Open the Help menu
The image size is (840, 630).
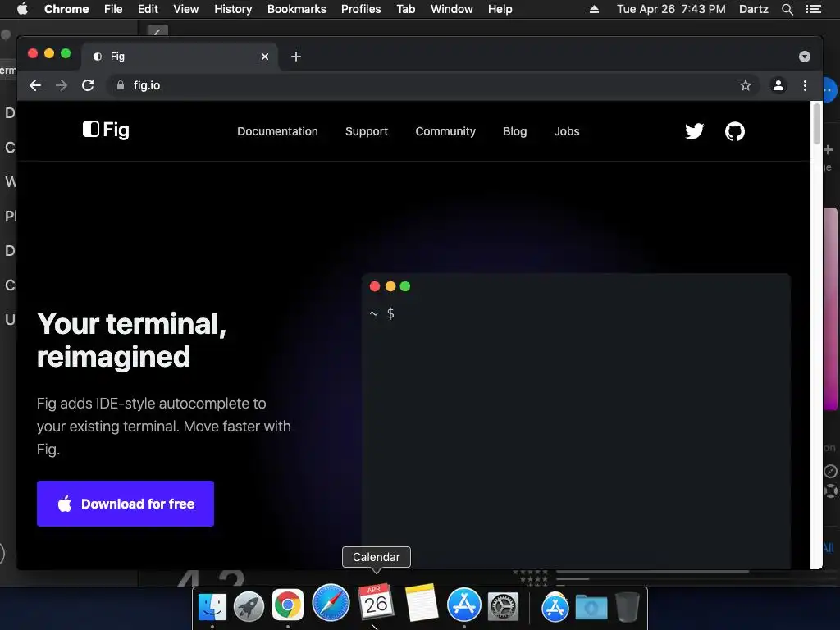click(500, 9)
